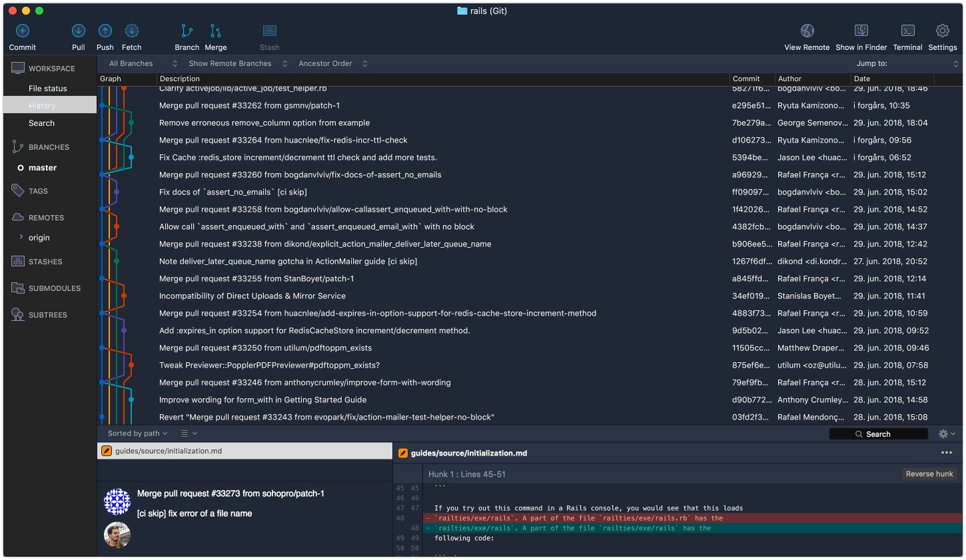Screen dimensions: 966x560
Task: Click the Hunk 1 : Lines 45-51 label
Action: [x=467, y=474]
